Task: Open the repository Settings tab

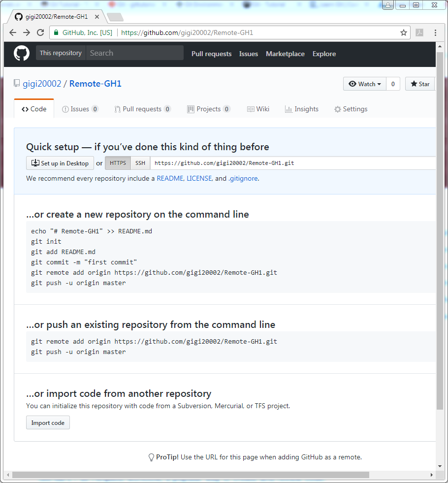Action: [351, 109]
